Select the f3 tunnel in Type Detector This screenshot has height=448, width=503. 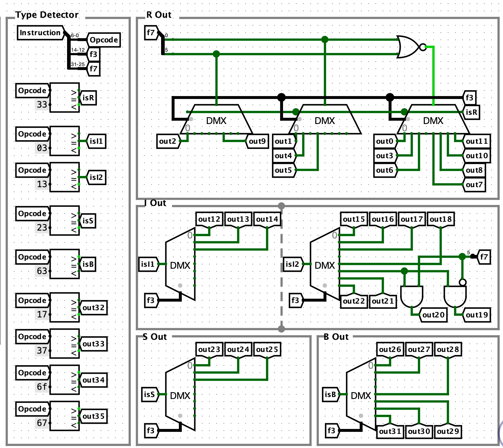tap(93, 54)
